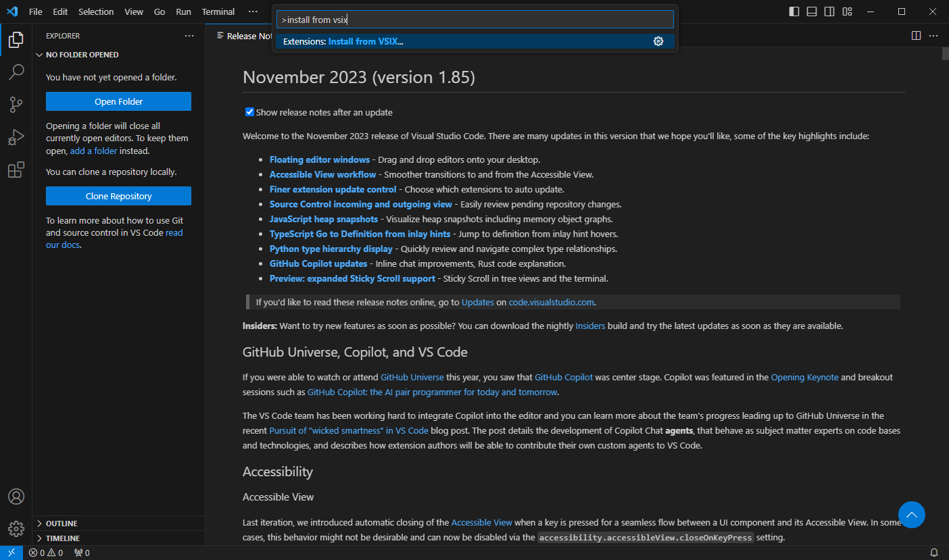Open TypeScript Go to Definition link
Viewport: 949px width, 560px height.
[x=360, y=234]
